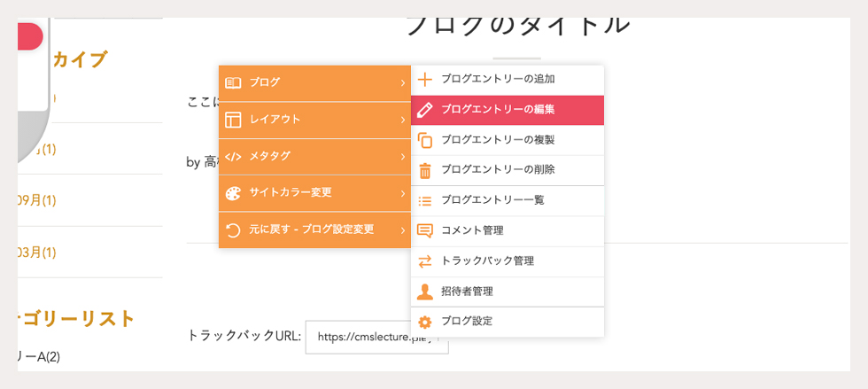
Task: Expand the ブログ submenu chevron
Action: click(x=402, y=83)
